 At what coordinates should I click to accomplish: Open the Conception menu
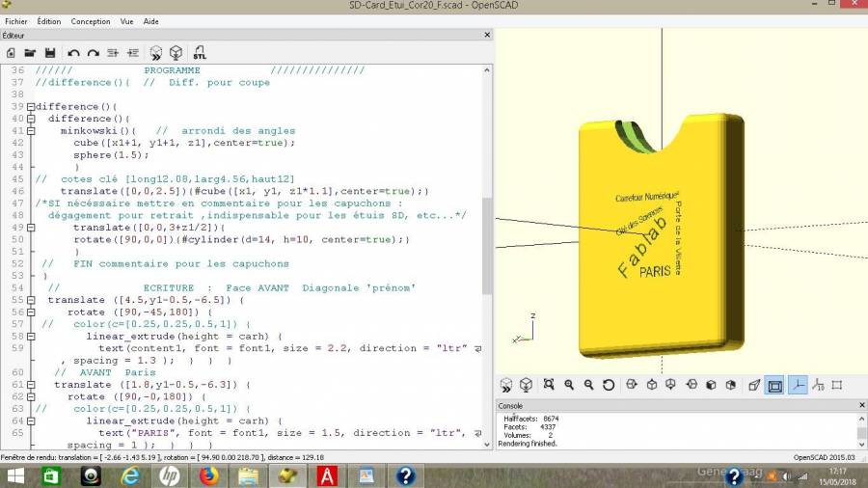[91, 21]
